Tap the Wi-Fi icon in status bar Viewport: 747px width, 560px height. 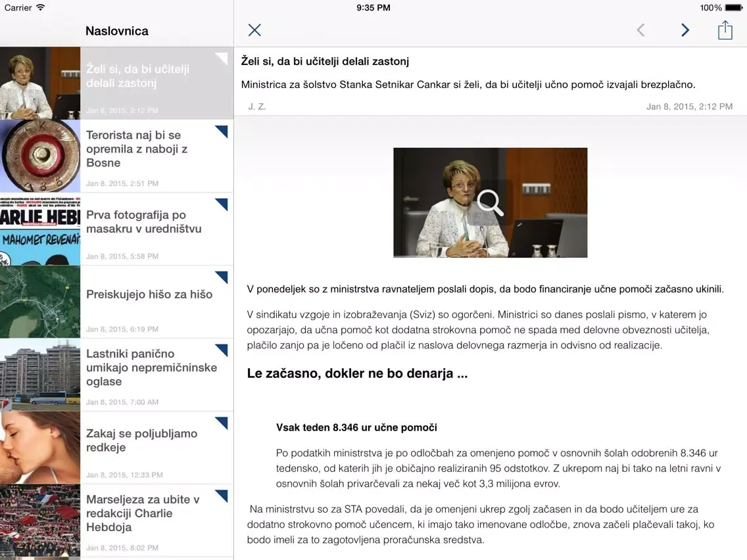(41, 8)
